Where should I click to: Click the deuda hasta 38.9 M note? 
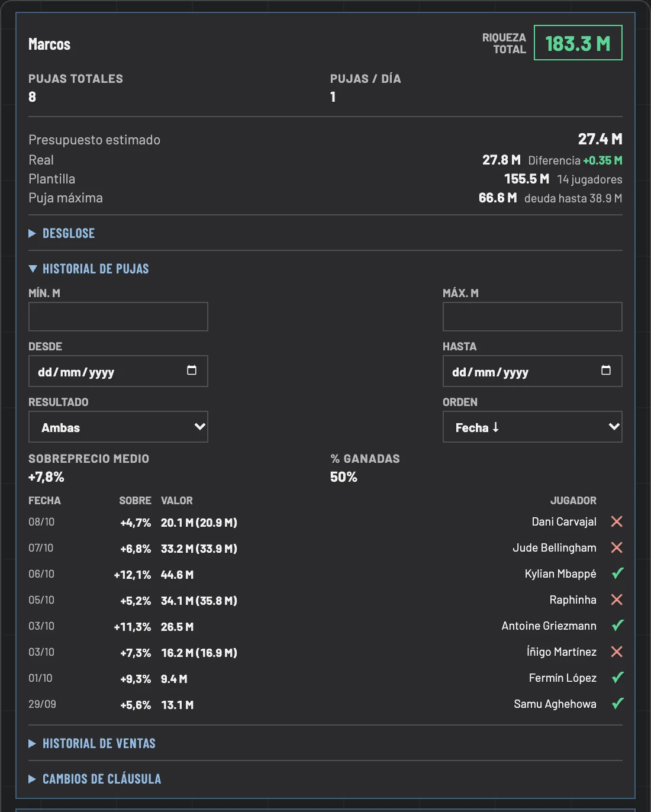tap(573, 198)
